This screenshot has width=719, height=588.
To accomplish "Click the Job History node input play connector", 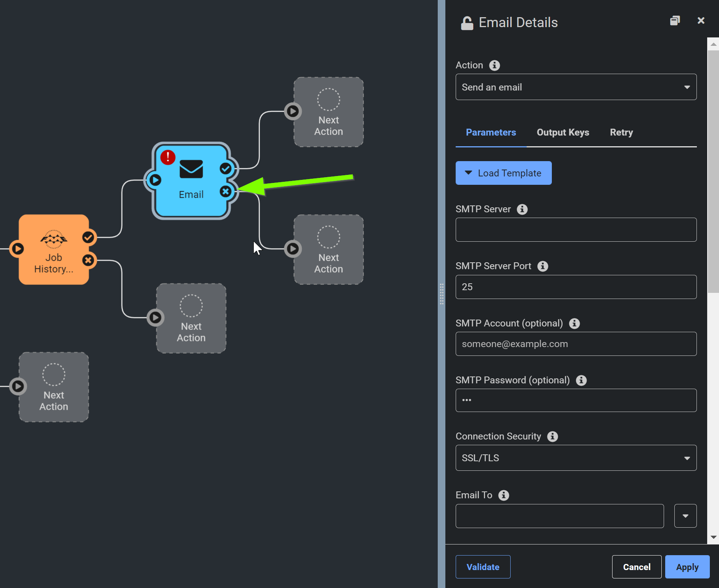I will point(18,249).
